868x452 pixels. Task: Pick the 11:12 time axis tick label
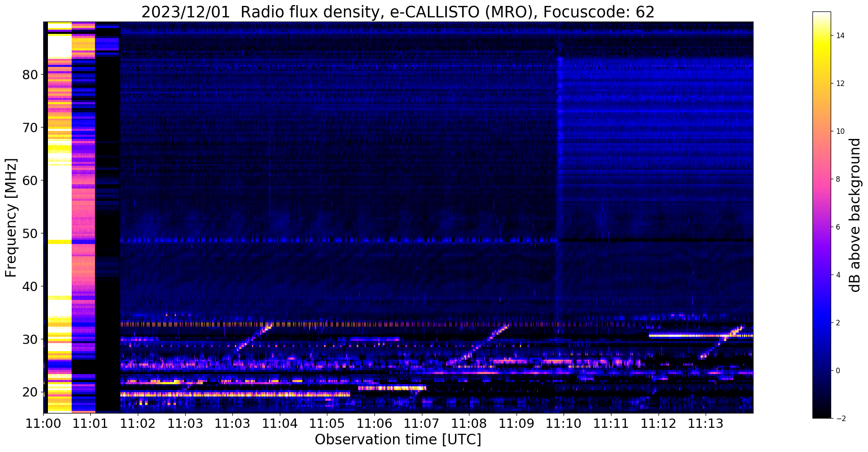click(658, 424)
